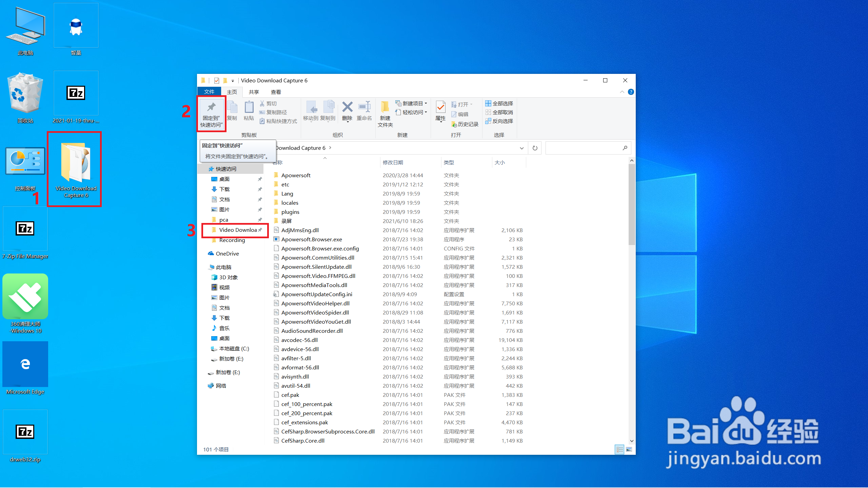Switch to the View (查看) ribbon tab
This screenshot has width=868, height=488.
click(276, 92)
